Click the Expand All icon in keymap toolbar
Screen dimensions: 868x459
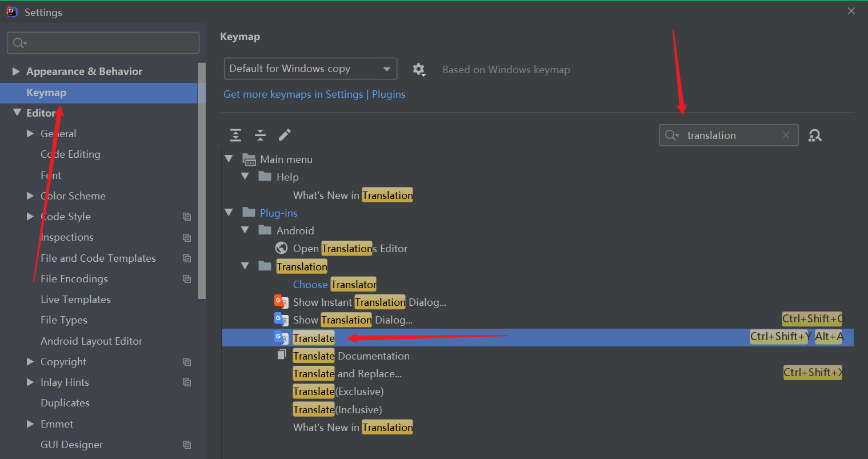(x=235, y=135)
